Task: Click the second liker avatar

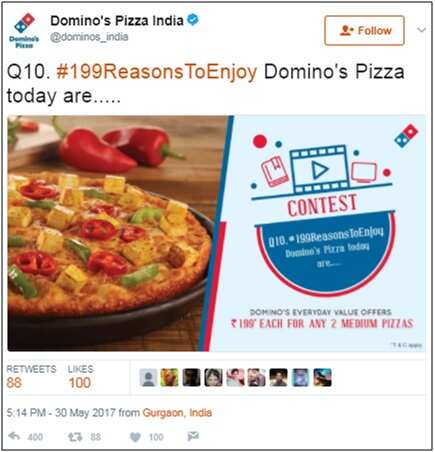Action: 169,378
